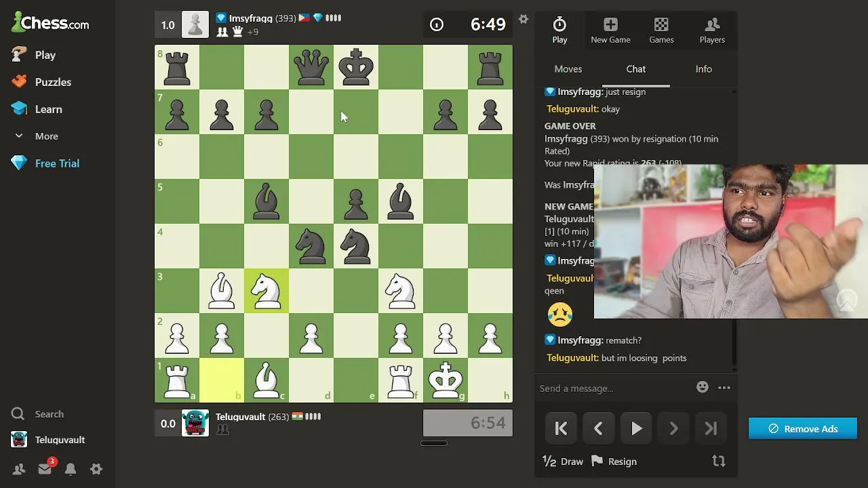This screenshot has width=868, height=488.
Task: Open the Games tab
Action: [661, 30]
